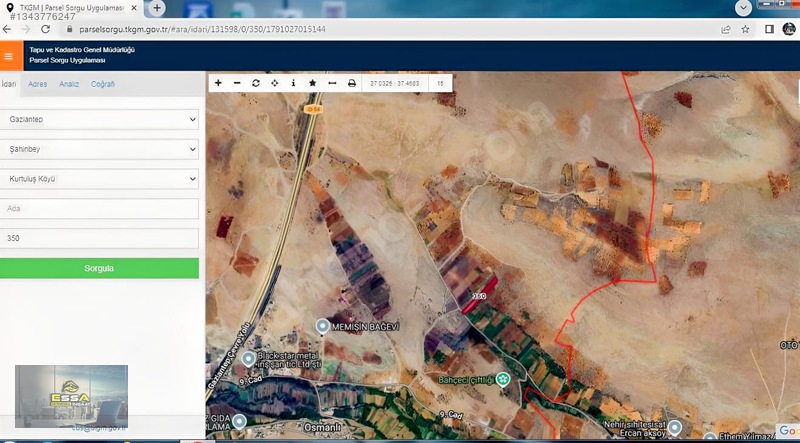The width and height of the screenshot is (800, 443).
Task: Click the tab search chevron button
Action: click(x=743, y=8)
